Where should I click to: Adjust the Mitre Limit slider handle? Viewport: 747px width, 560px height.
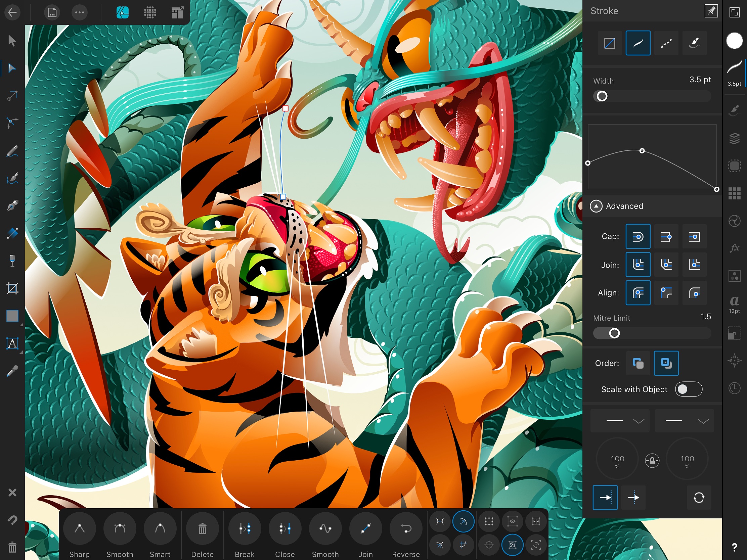click(x=614, y=333)
